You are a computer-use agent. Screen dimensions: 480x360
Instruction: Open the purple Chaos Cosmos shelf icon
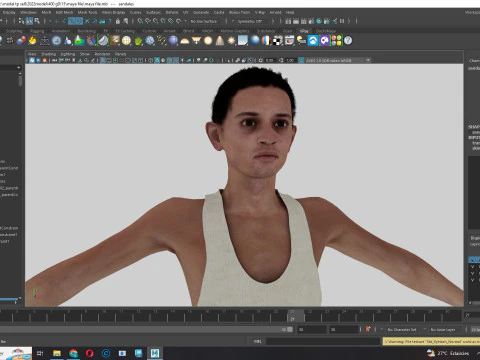click(x=324, y=41)
